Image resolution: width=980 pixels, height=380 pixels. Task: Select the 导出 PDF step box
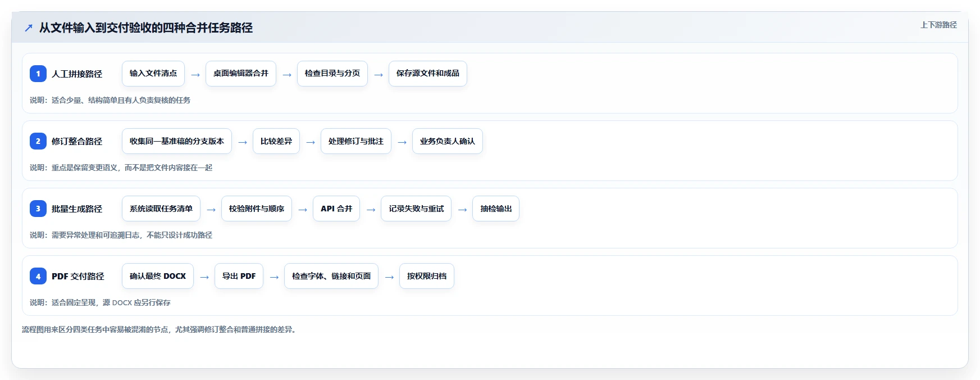pos(239,276)
